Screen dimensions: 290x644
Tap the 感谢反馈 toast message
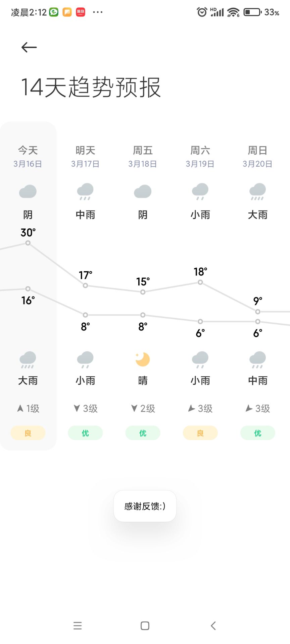tap(145, 506)
